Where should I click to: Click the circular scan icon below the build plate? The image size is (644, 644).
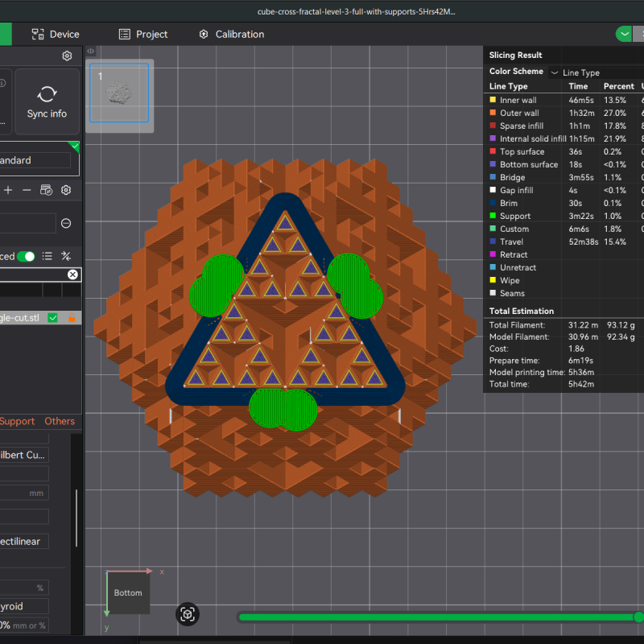click(188, 614)
